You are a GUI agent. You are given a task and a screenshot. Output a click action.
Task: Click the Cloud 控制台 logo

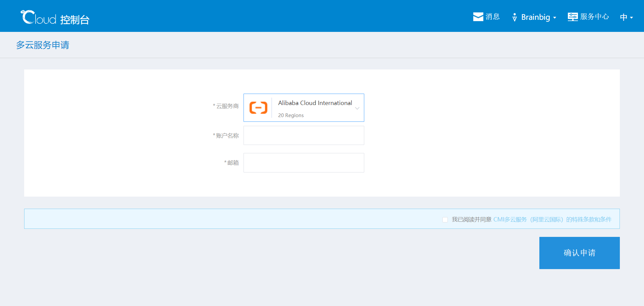pyautogui.click(x=55, y=17)
